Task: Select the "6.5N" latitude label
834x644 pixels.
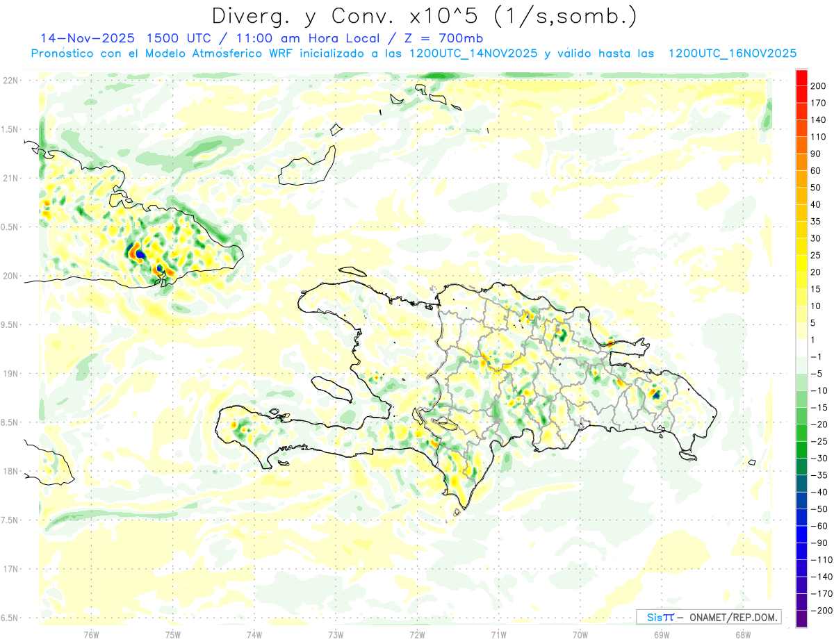Action: pos(8,618)
